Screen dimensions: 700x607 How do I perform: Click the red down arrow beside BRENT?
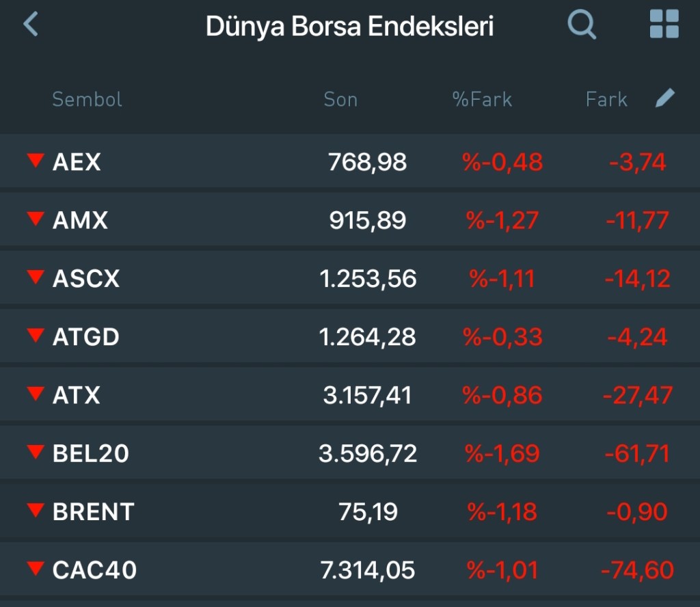(x=35, y=510)
